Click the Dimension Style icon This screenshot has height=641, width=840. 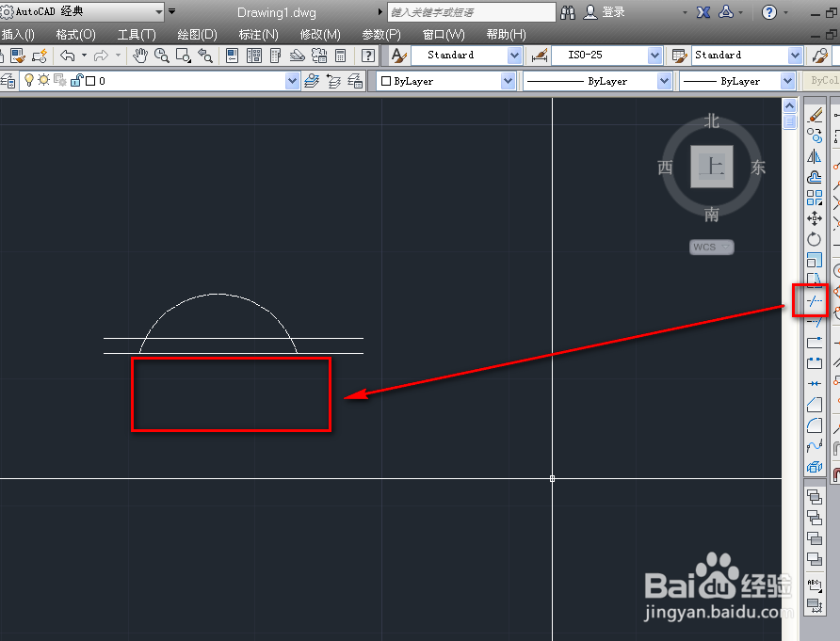pyautogui.click(x=540, y=56)
